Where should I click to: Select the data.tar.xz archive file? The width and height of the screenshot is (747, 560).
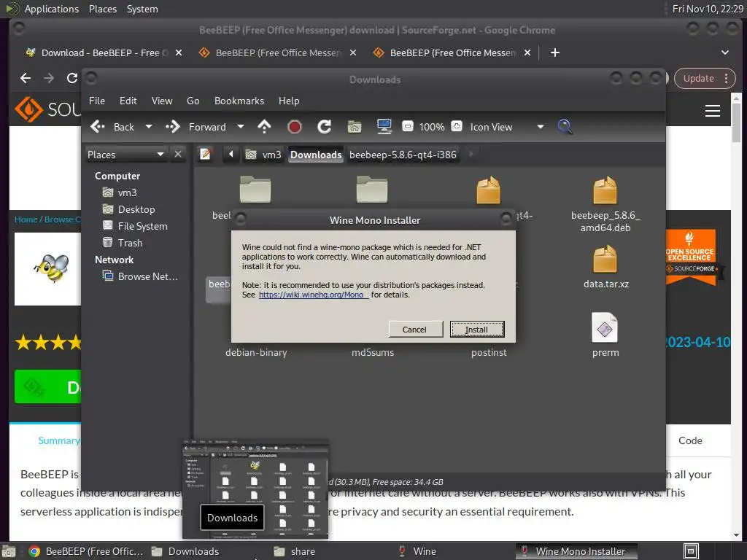(605, 267)
